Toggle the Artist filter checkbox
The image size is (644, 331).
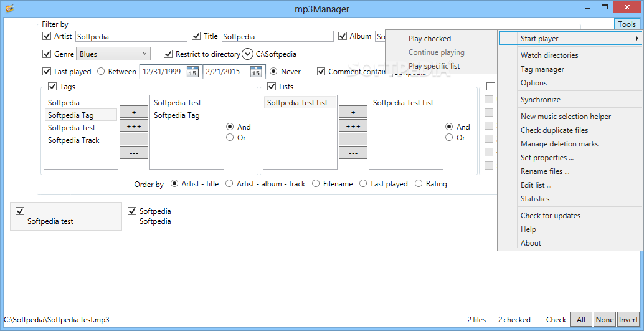[47, 36]
